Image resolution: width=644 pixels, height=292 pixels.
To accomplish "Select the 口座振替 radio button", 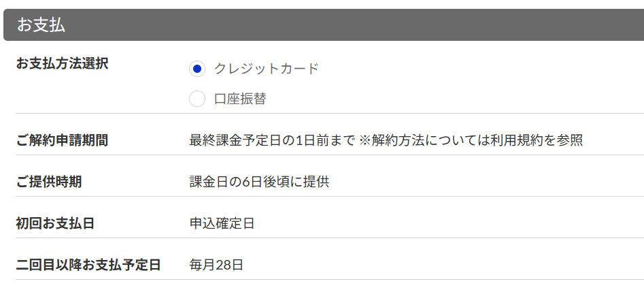I will pyautogui.click(x=197, y=99).
